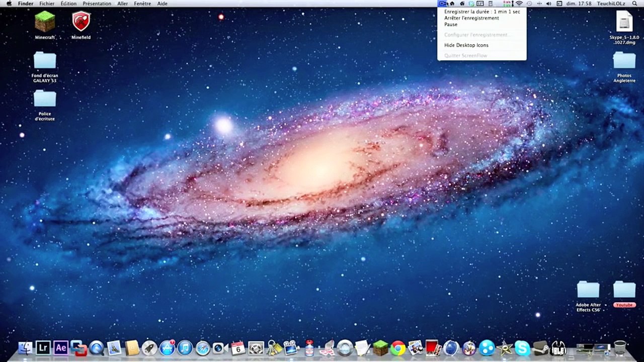Open the Photos Angleterre folder

pyautogui.click(x=624, y=60)
